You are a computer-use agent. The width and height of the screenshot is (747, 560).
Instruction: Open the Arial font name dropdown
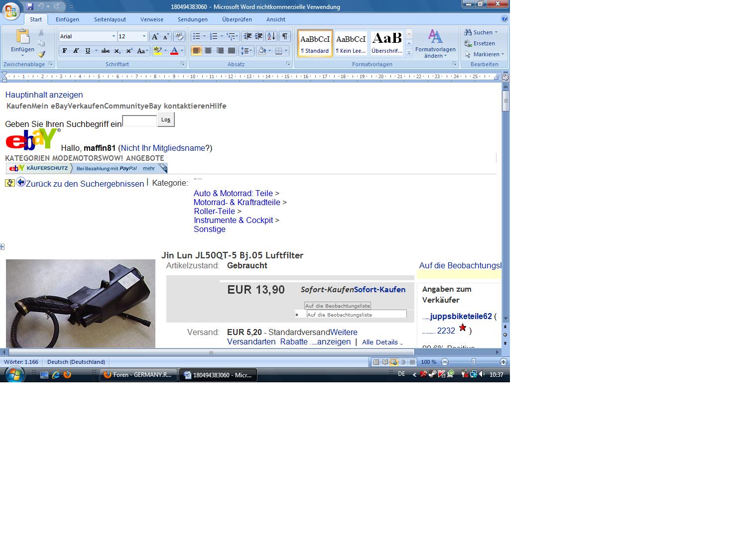click(x=114, y=36)
